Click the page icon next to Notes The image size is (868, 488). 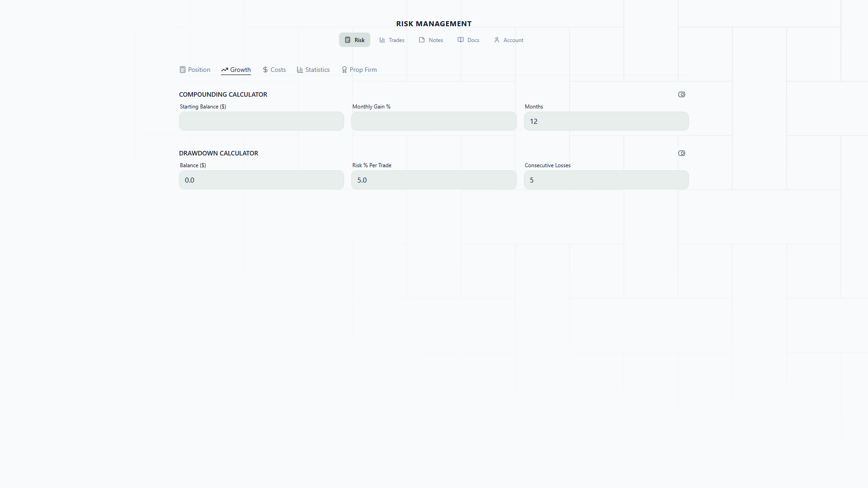[422, 40]
